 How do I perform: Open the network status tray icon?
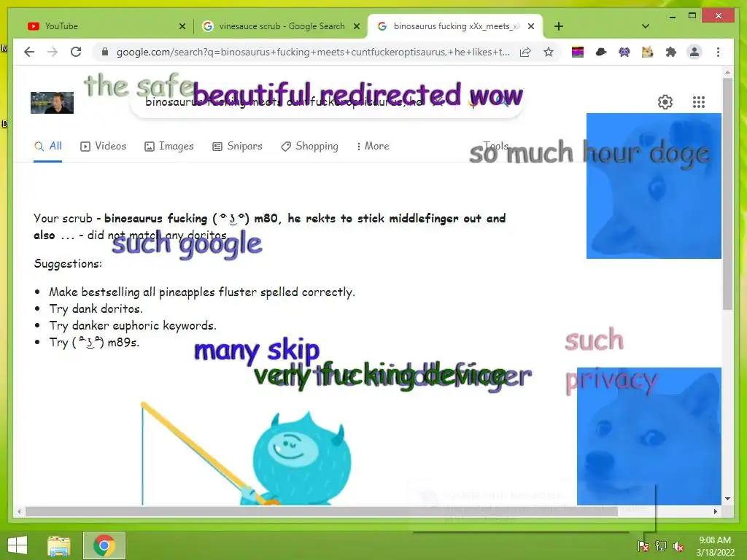pyautogui.click(x=661, y=545)
